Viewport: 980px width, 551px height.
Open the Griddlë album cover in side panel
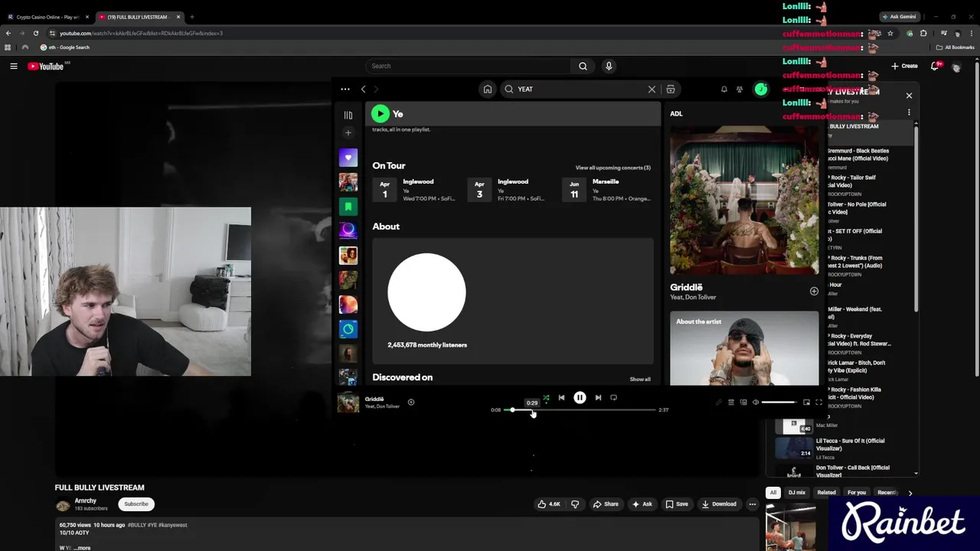744,201
